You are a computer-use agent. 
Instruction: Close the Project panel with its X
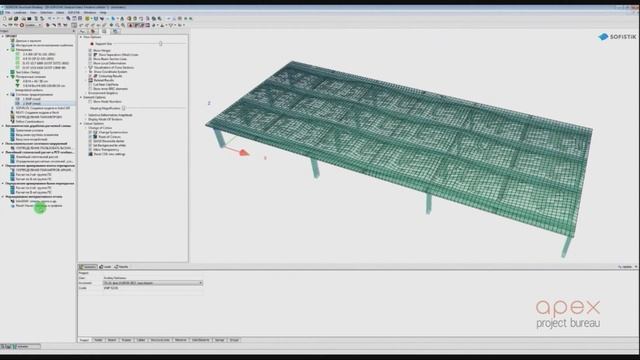(73, 31)
